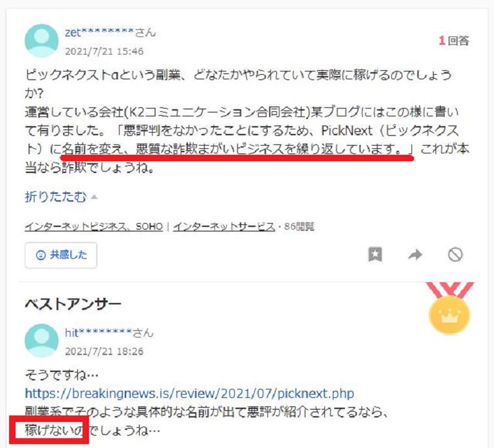Click the red-boxed 稼げないの text
494x448 pixels.
tap(53, 430)
